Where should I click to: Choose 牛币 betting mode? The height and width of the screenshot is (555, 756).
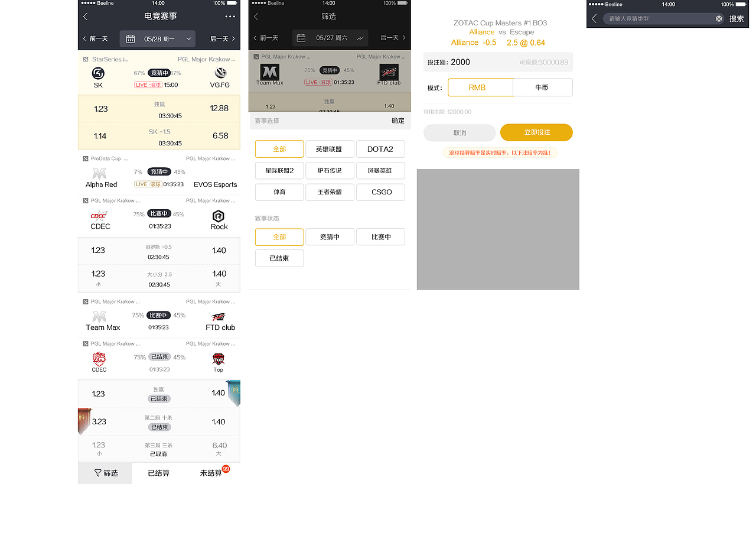point(542,87)
